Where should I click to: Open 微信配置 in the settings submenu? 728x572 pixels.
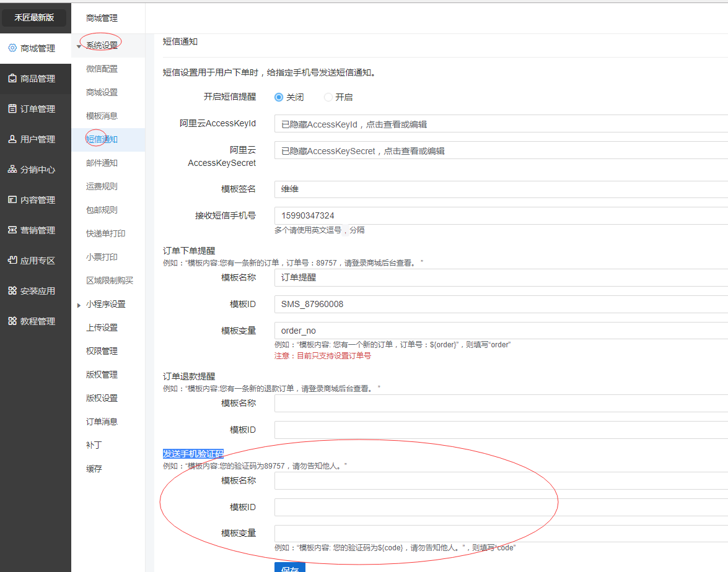coord(102,69)
